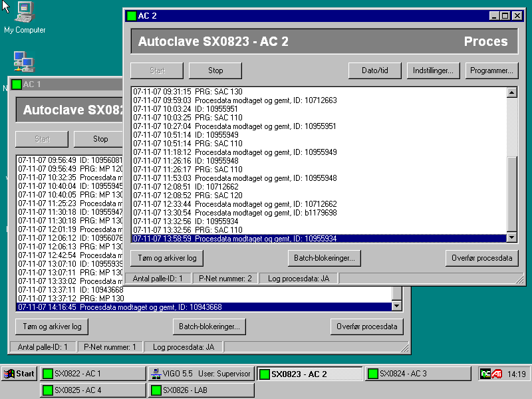The height and width of the screenshot is (399, 532).
Task: Select AC 2 log line 10:03:24 ID: 10955951
Action: [x=319, y=109]
